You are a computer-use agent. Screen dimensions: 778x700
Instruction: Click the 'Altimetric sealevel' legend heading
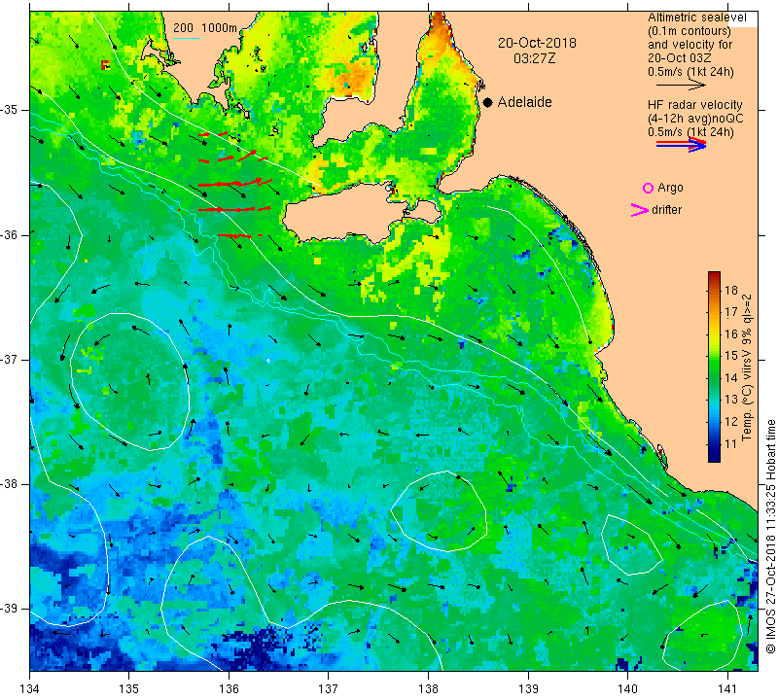696,17
